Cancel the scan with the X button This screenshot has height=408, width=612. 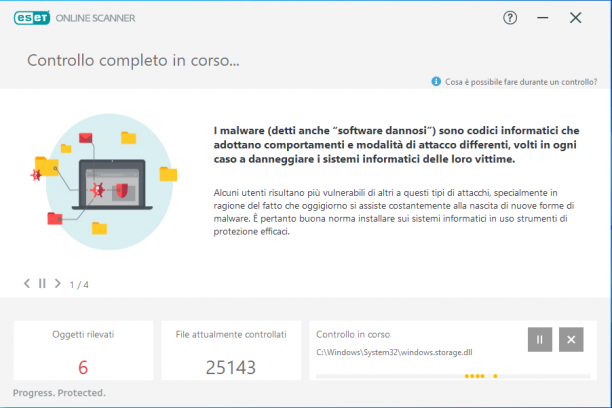tap(571, 340)
